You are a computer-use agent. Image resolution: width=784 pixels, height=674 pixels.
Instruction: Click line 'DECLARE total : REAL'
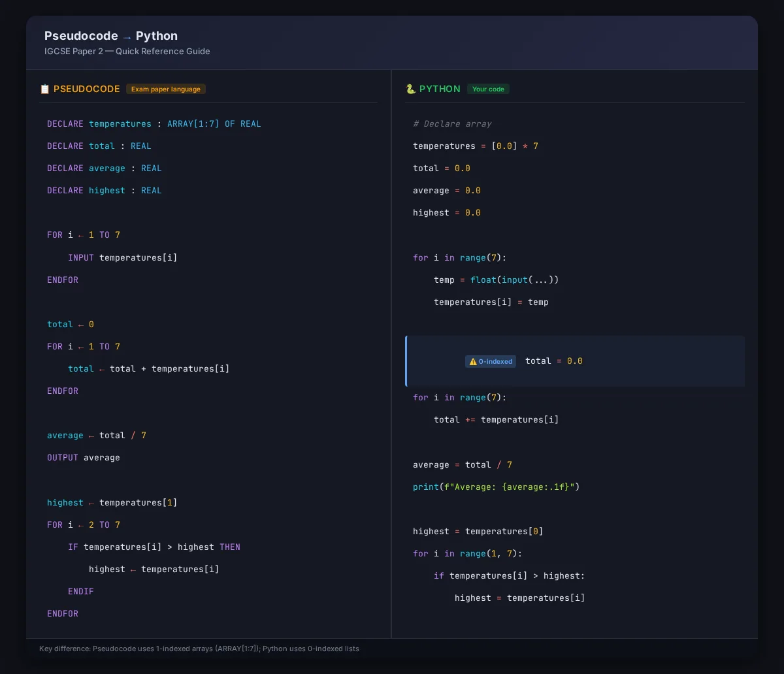pos(99,146)
